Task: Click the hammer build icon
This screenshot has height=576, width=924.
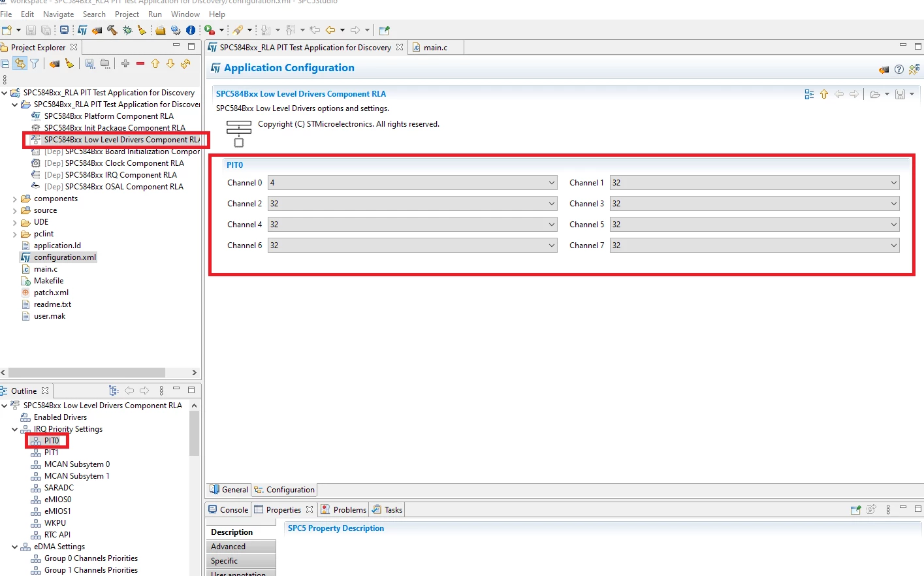Action: (112, 30)
